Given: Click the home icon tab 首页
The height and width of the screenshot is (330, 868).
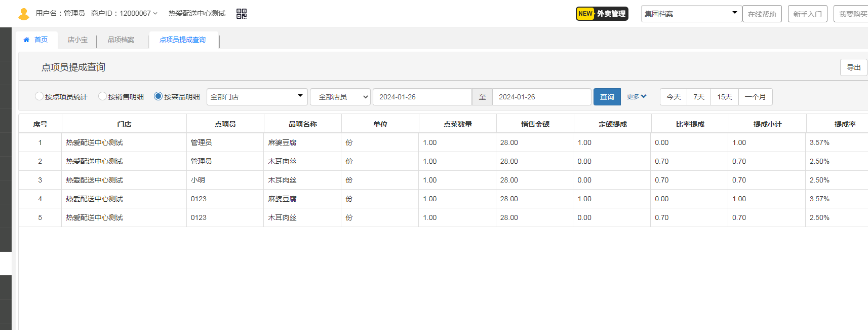Looking at the screenshot, I should click(x=35, y=40).
